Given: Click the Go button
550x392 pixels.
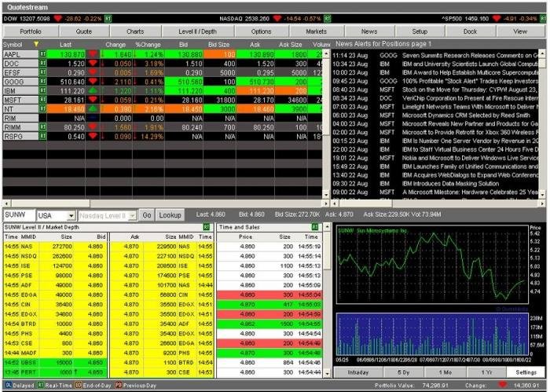Looking at the screenshot, I should pos(147,215).
